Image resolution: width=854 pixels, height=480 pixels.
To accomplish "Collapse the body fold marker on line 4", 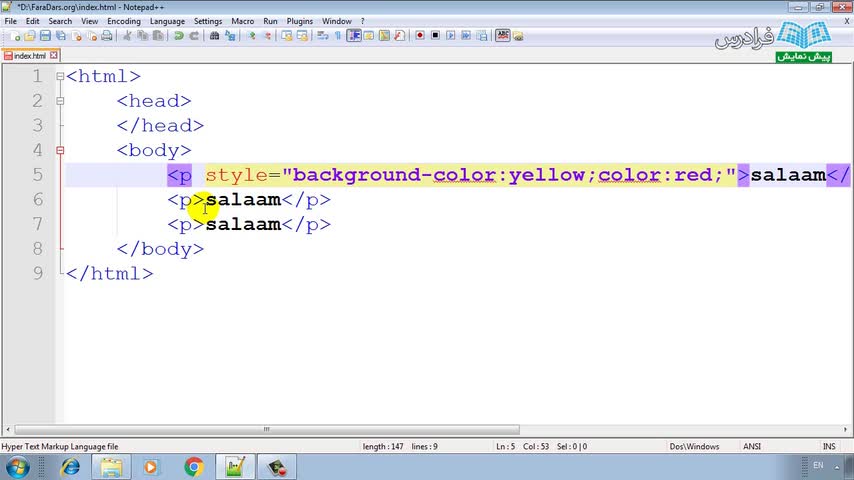I will tap(60, 150).
